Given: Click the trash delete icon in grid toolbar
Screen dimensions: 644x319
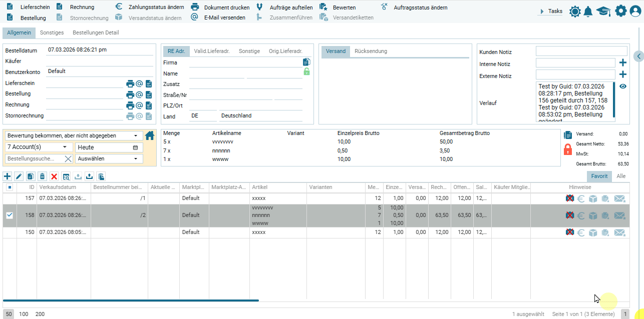Looking at the screenshot, I should (x=43, y=176).
